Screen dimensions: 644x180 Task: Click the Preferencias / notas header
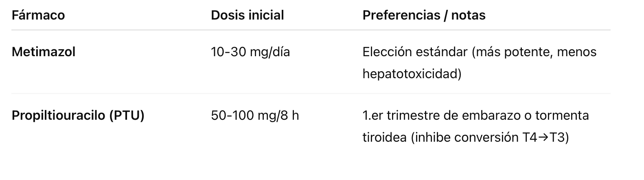point(424,15)
